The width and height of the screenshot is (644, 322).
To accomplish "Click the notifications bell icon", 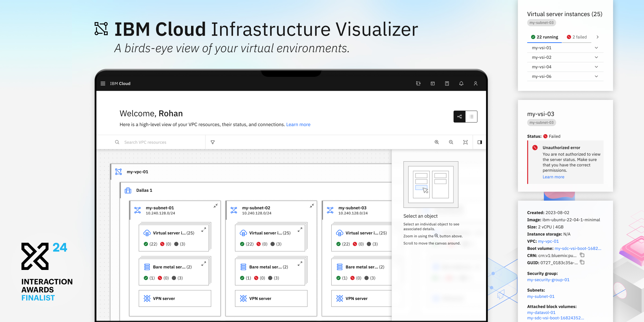I will (461, 83).
